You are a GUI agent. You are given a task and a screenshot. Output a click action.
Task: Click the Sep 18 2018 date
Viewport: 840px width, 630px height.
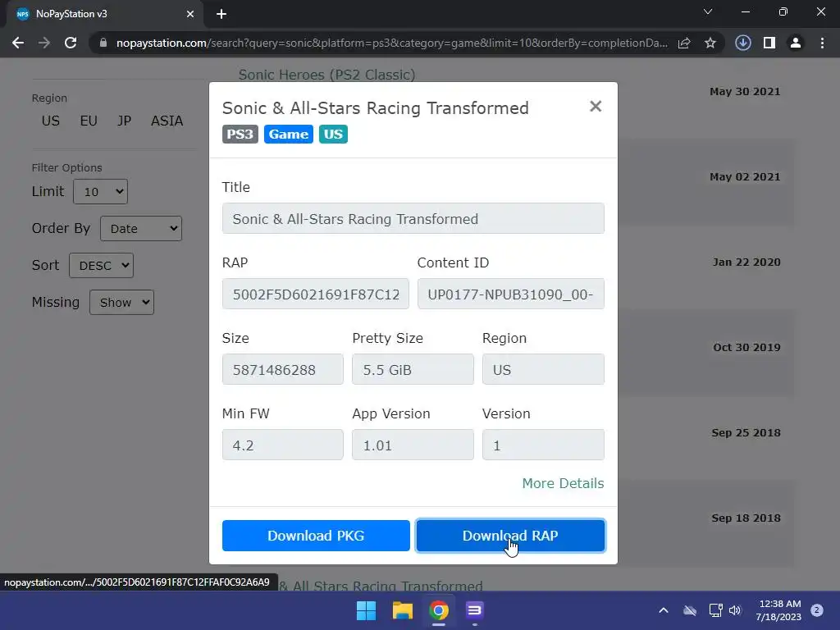[746, 518]
